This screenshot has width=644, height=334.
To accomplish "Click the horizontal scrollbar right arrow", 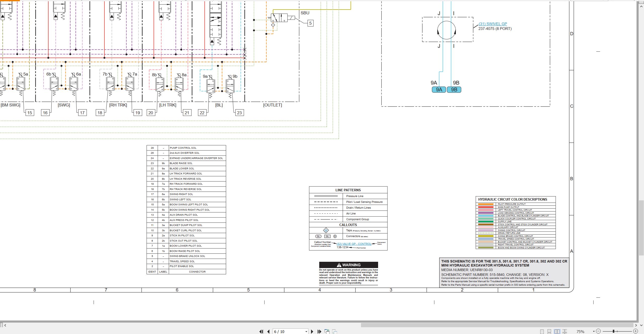I will 636,325.
